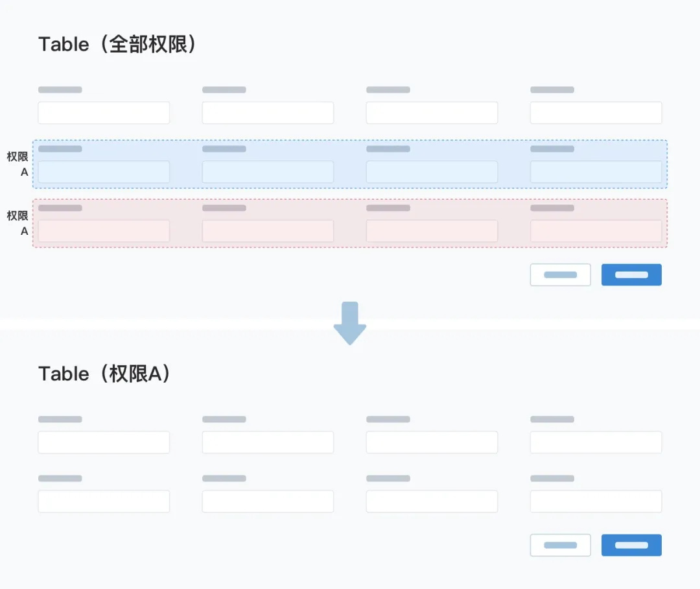
Task: Click second input in Table（全部权限）'s unhighlighted top row
Action: click(268, 113)
